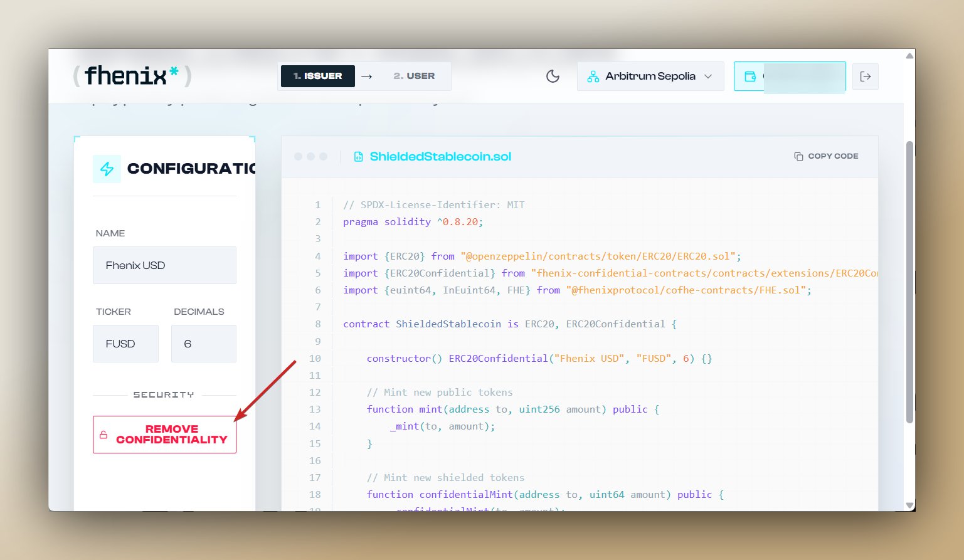Switch to the 1. Issuer step
The image size is (964, 560).
click(318, 76)
